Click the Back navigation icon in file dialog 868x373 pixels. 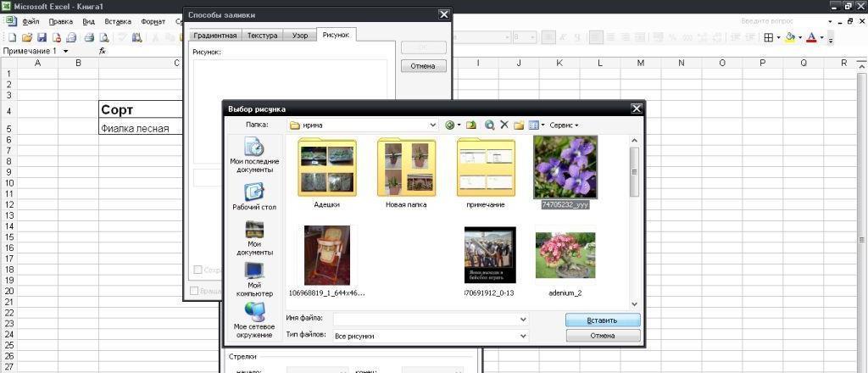coord(450,125)
